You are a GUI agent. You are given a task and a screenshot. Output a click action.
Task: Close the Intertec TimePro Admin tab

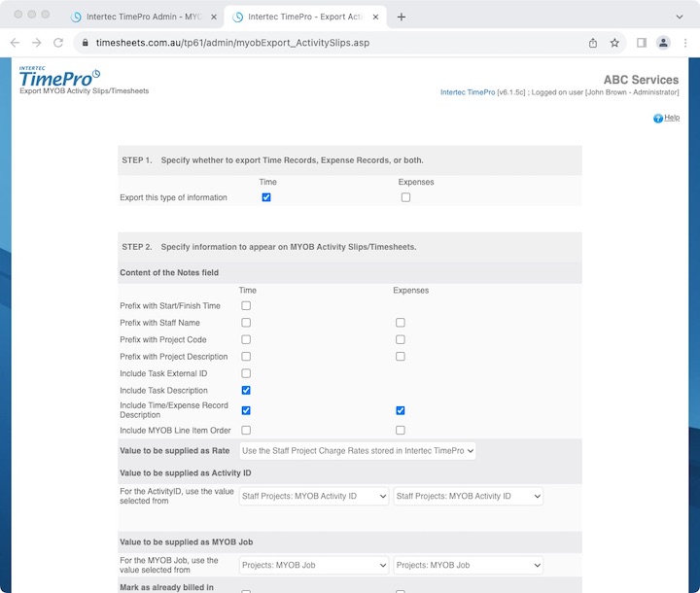pyautogui.click(x=214, y=17)
